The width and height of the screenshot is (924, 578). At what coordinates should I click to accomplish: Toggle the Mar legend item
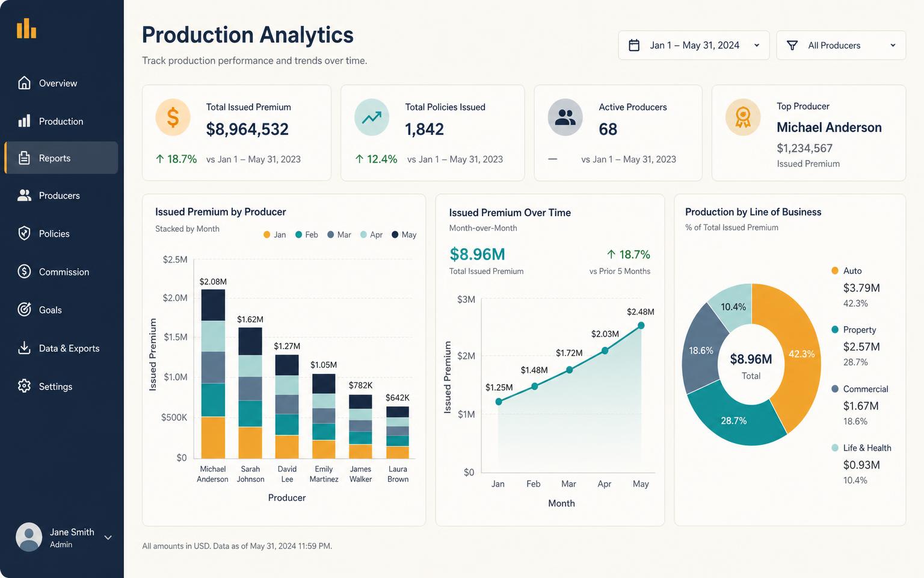(339, 235)
